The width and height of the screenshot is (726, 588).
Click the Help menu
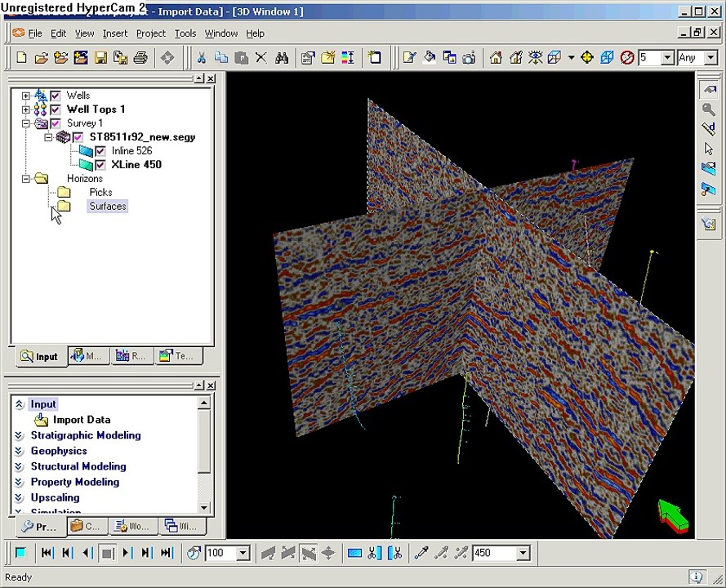coord(255,33)
